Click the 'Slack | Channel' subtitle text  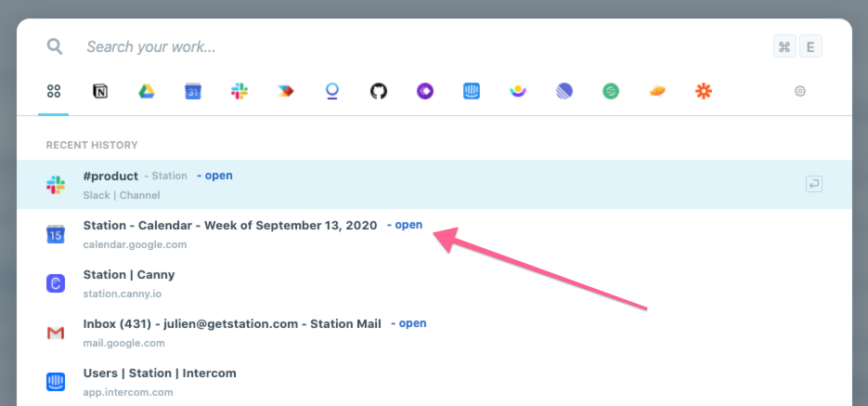[122, 195]
